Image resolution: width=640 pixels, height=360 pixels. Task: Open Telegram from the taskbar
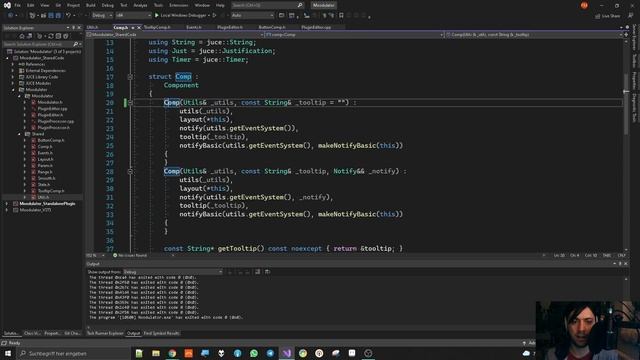pyautogui.click(x=270, y=353)
